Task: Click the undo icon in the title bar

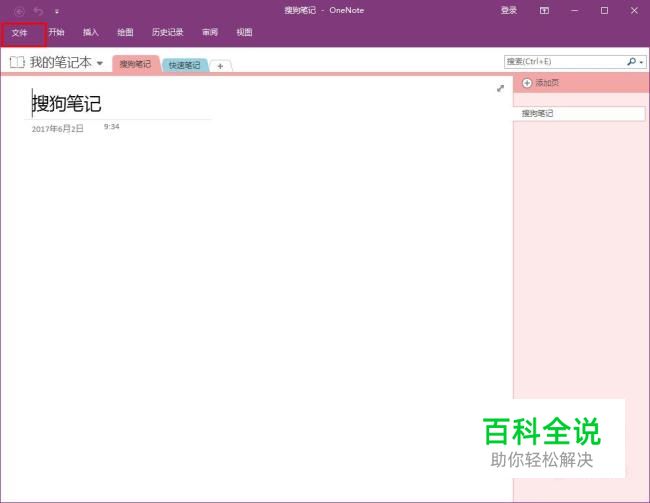Action: [39, 11]
